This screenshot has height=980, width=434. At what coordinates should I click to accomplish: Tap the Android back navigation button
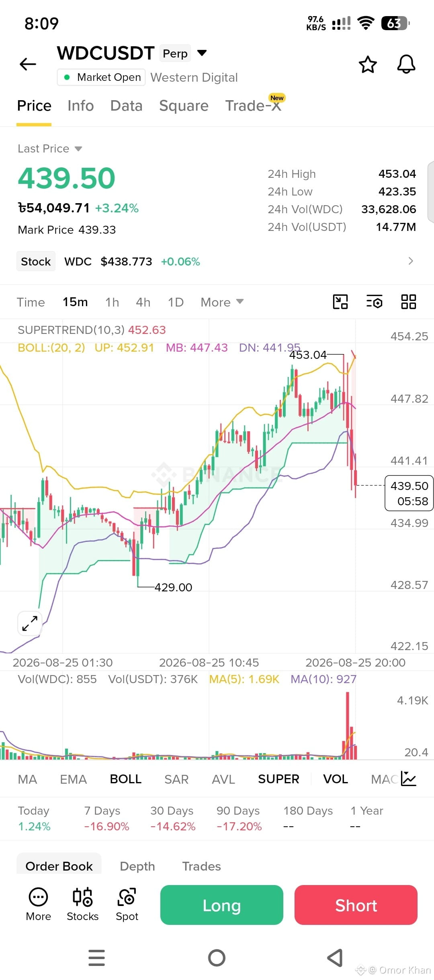pyautogui.click(x=335, y=957)
